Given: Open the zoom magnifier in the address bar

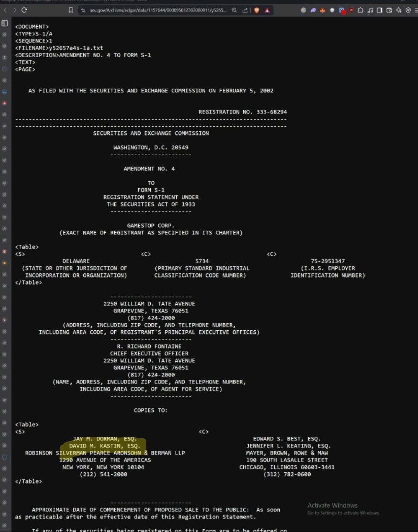Looking at the screenshot, I should pyautogui.click(x=234, y=10).
